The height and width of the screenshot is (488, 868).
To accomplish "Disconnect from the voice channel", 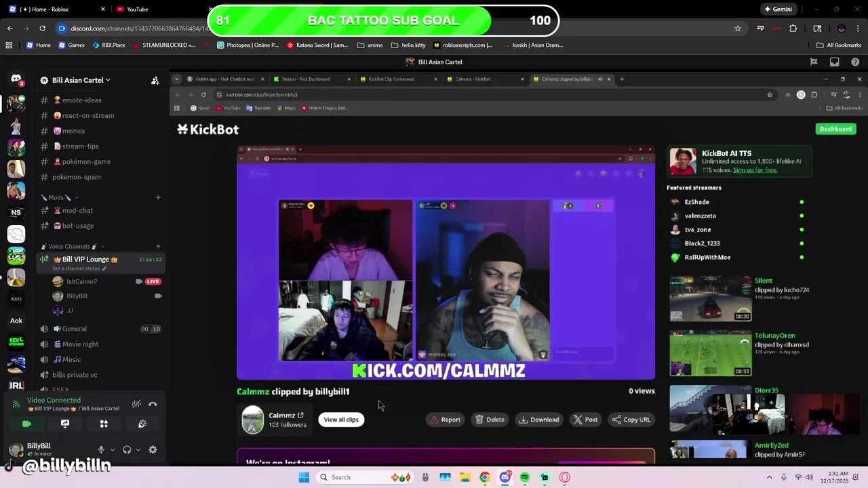I will tap(153, 404).
